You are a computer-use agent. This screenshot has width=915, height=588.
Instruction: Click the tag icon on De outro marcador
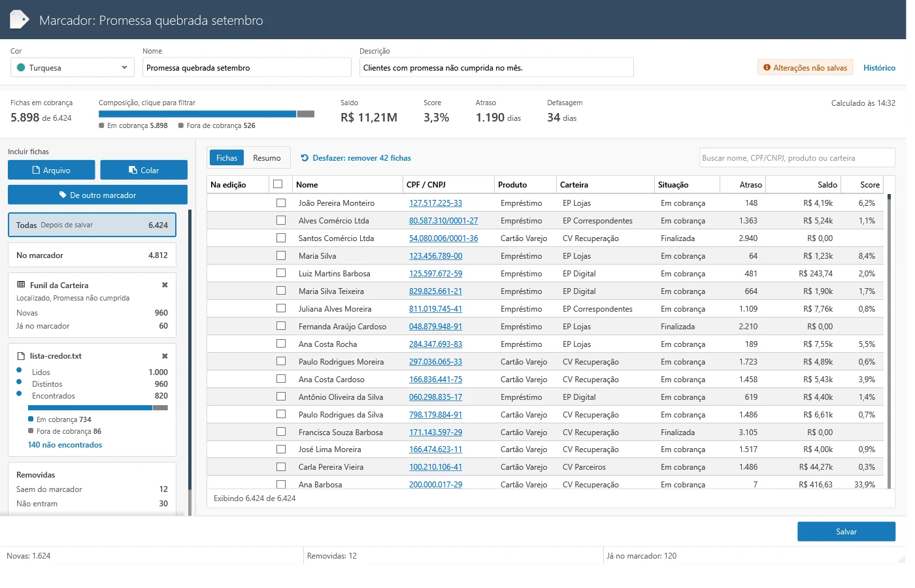[x=63, y=195]
